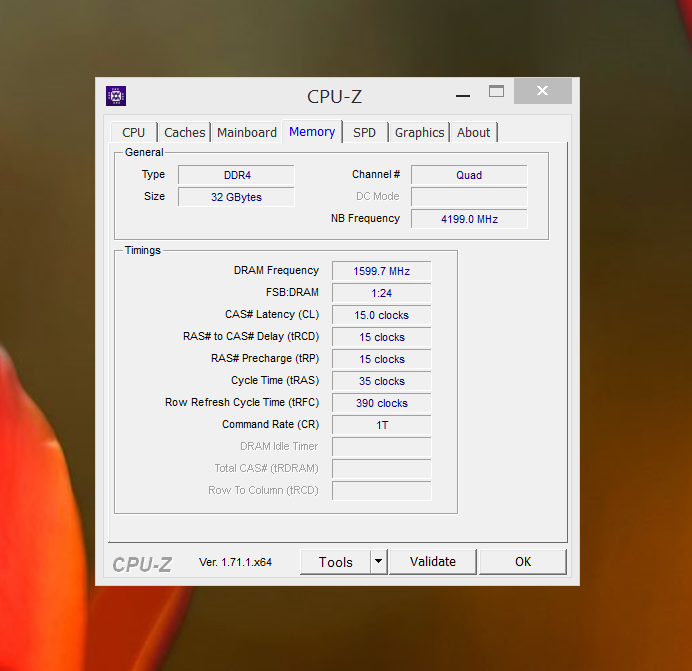692x671 pixels.
Task: Click the 32 GBytes size field
Action: click(237, 197)
